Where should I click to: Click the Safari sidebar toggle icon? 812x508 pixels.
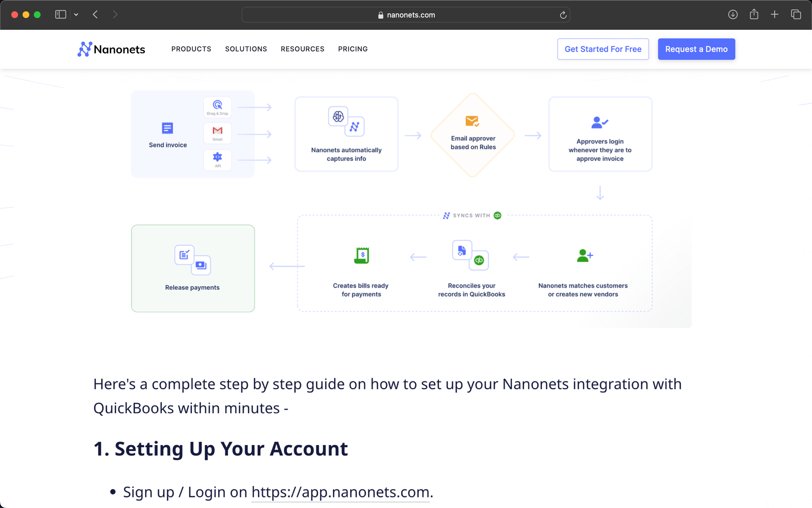click(60, 15)
